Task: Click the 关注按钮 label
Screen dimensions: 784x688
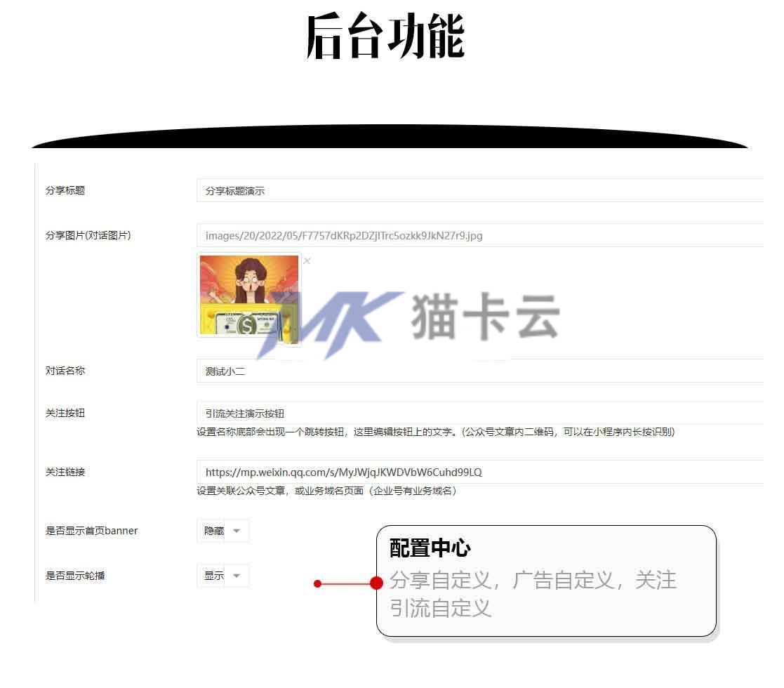Action: point(65,413)
